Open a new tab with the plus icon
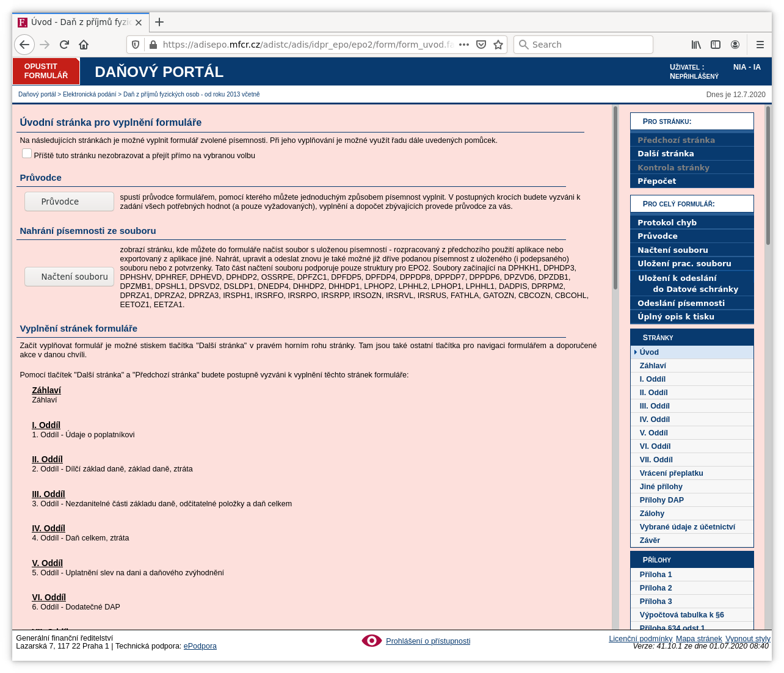The image size is (784, 673). tap(159, 22)
